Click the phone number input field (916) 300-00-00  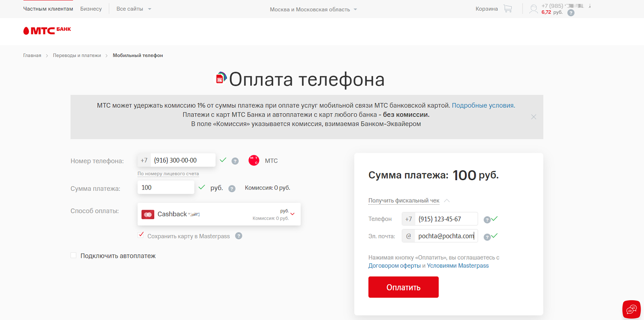tap(183, 160)
